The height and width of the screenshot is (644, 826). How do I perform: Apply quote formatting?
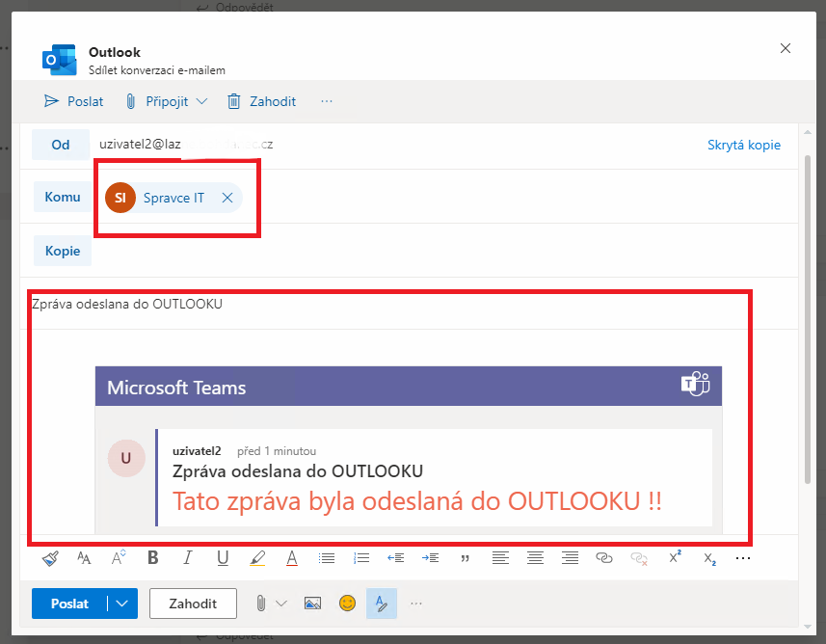[x=466, y=558]
